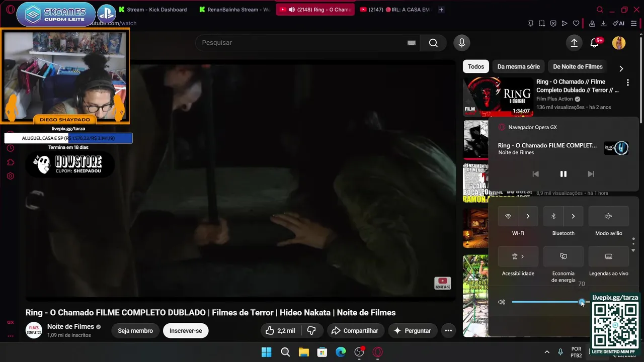Open the channel subscribe watermark on video
The image size is (644, 362).
(x=443, y=283)
